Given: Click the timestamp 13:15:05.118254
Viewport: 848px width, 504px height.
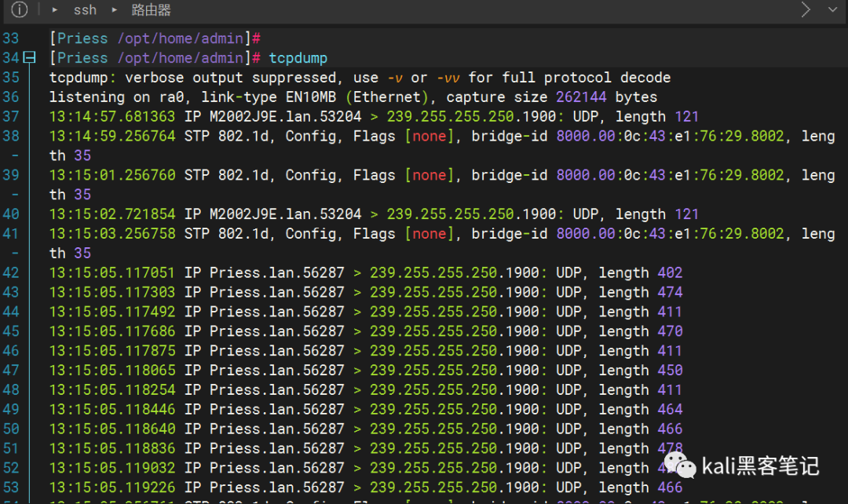Looking at the screenshot, I should pos(112,390).
